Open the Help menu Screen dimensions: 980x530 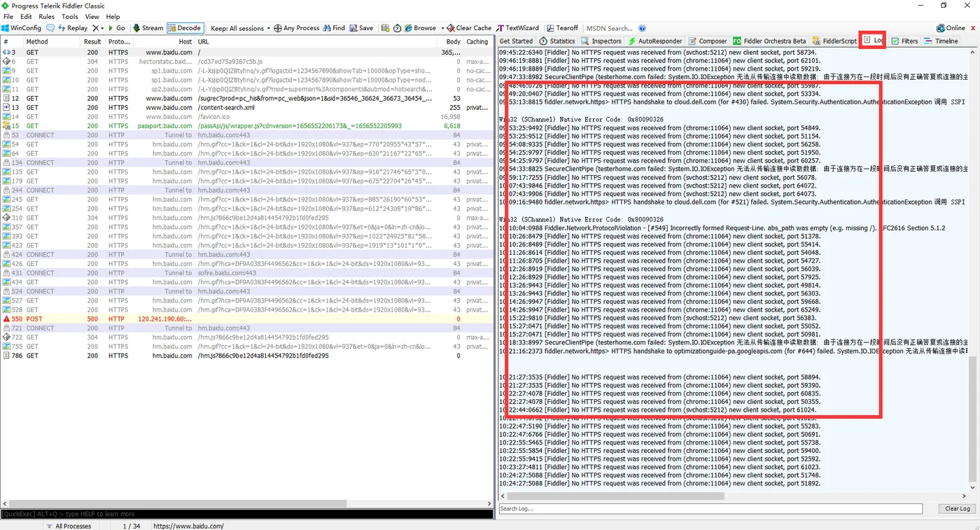tap(113, 16)
